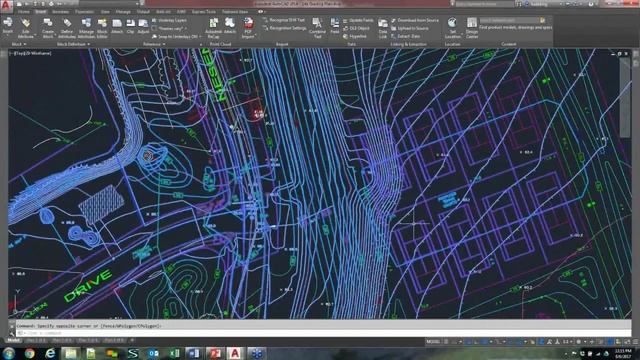Viewport: 640px width, 360px height.
Task: Switch to the Output ribbon tab
Action: [x=143, y=12]
